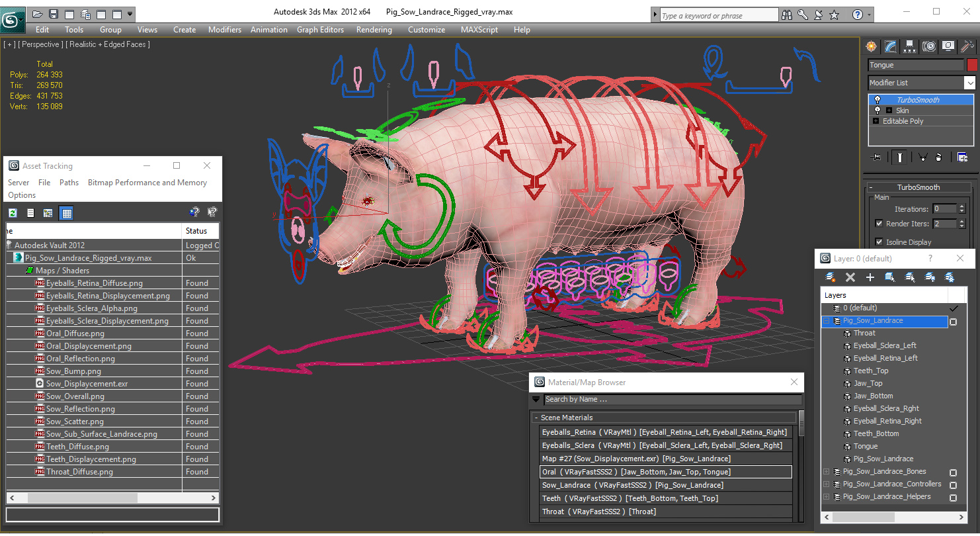980x536 pixels.
Task: Click the red object color swatch
Action: 971,65
